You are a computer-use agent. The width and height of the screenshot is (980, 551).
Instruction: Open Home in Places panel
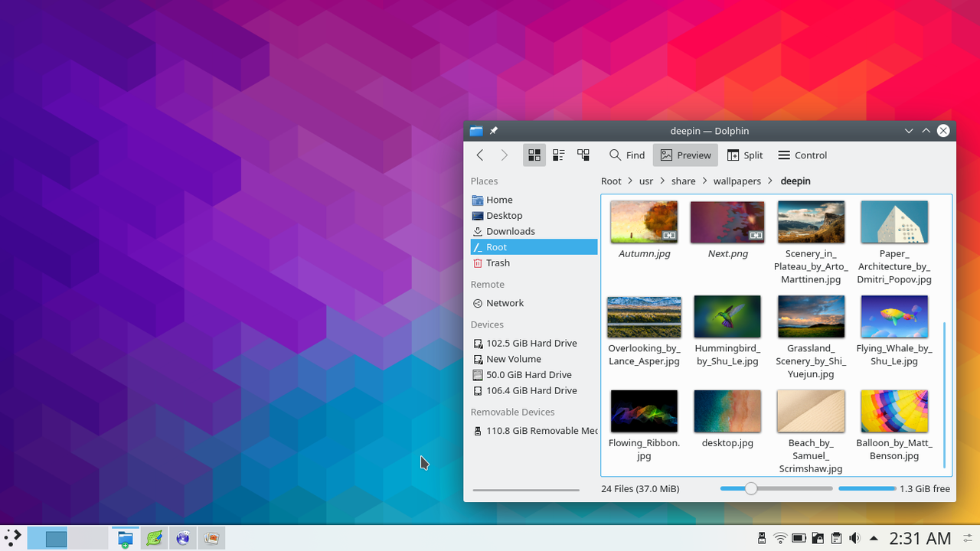pyautogui.click(x=534, y=200)
